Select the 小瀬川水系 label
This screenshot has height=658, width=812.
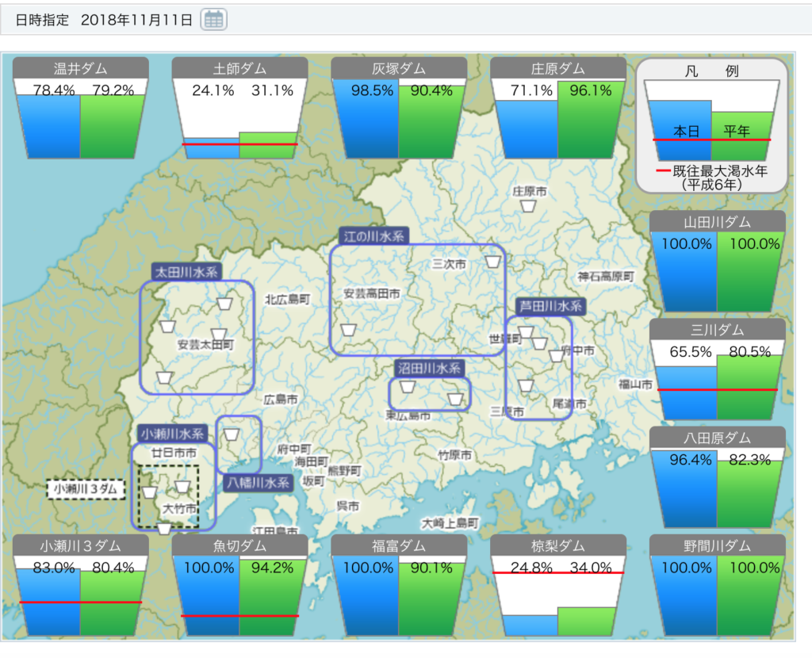[x=173, y=434]
